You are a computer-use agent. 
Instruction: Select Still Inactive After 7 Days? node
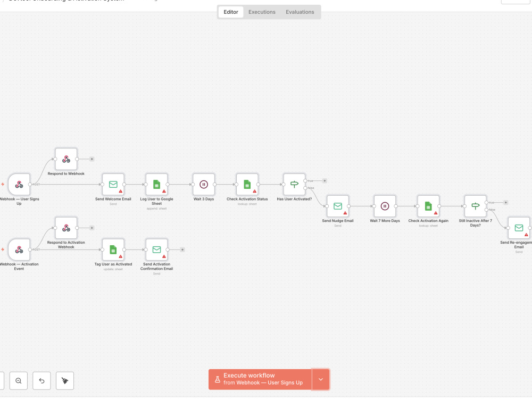tap(475, 206)
